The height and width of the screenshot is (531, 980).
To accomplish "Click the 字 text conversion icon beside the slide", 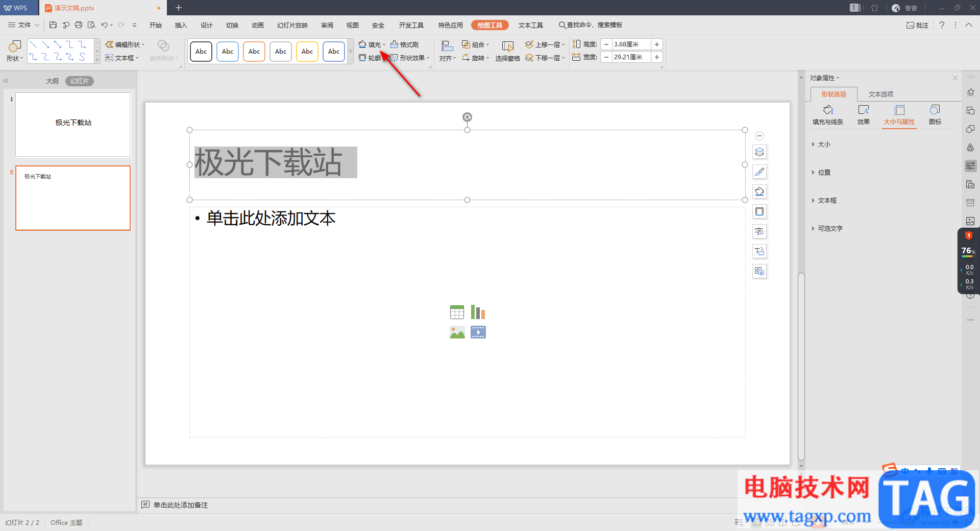I will tap(759, 231).
